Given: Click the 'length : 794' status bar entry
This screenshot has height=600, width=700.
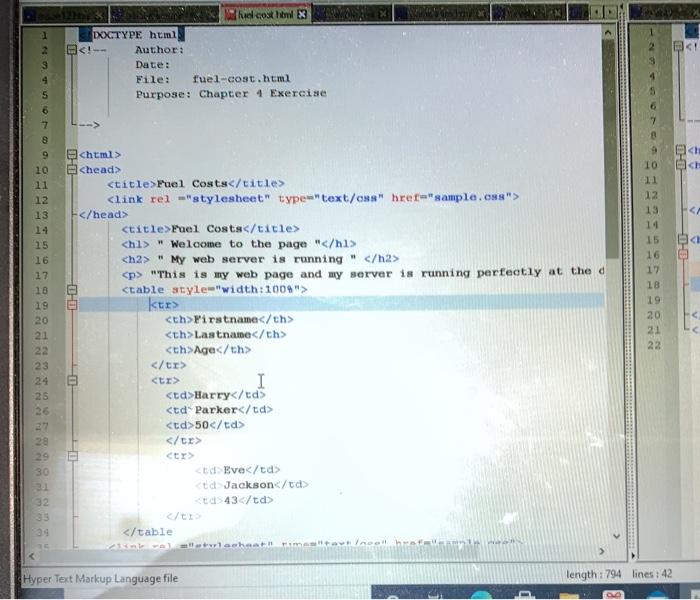Looking at the screenshot, I should tap(593, 574).
